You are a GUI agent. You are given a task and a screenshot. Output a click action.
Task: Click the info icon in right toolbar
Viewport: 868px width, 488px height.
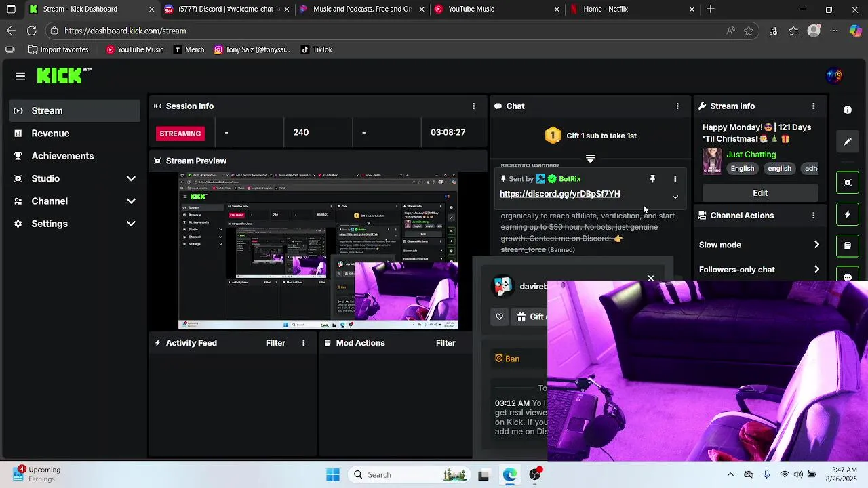click(848, 110)
